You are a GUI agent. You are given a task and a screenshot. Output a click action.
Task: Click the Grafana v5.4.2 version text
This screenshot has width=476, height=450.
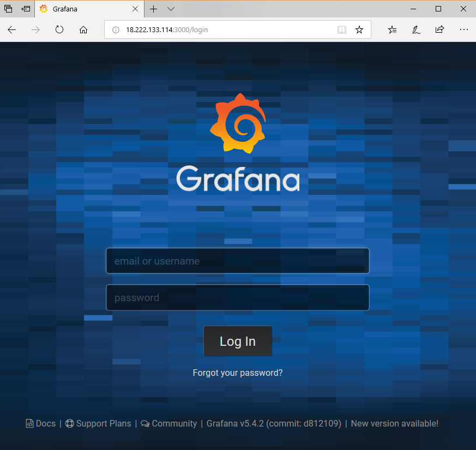[274, 423]
